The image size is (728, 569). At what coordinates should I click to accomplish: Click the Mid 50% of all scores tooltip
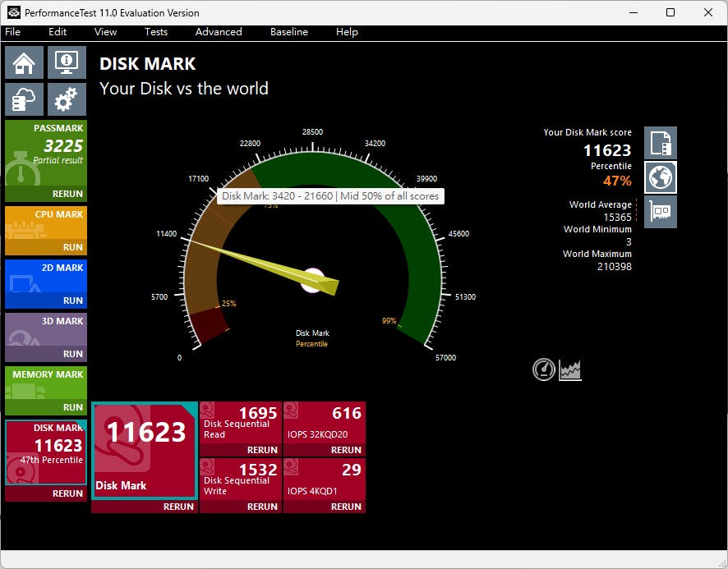tap(330, 196)
